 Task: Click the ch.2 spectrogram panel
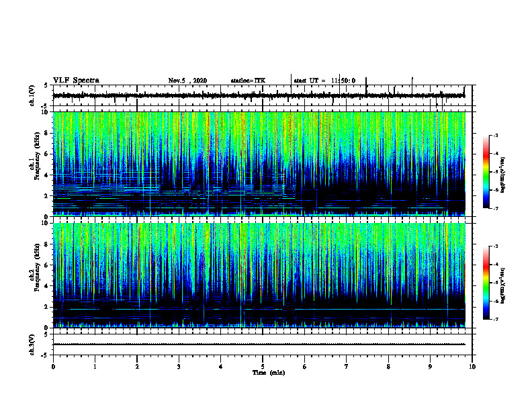[x=259, y=275]
